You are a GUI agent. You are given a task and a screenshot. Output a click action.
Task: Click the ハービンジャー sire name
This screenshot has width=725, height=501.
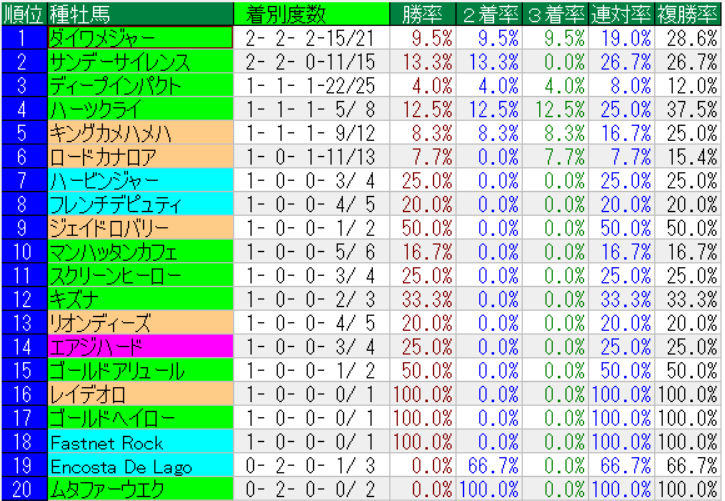(x=140, y=180)
